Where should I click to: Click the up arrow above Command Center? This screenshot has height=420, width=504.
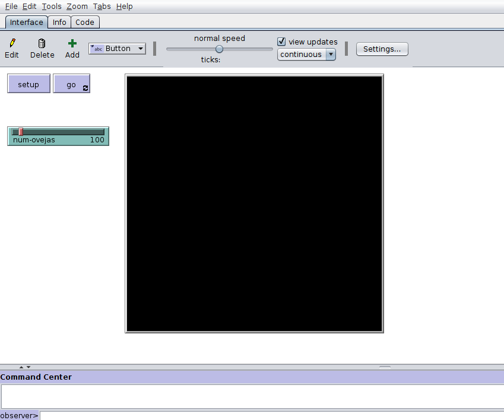[21, 367]
